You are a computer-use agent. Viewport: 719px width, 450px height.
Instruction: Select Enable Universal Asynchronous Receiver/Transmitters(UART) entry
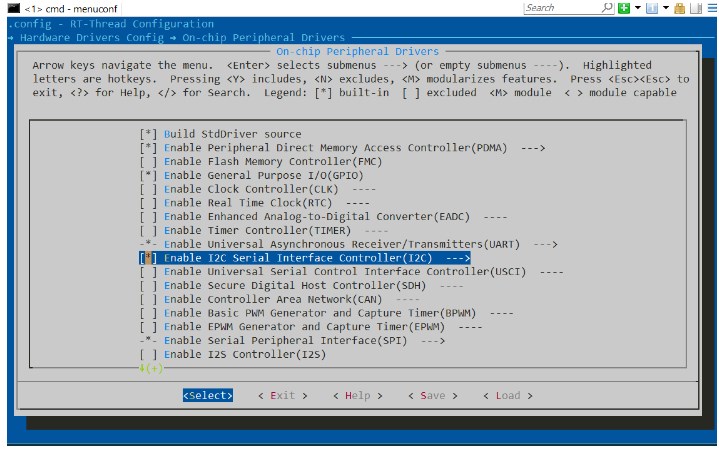coord(342,244)
